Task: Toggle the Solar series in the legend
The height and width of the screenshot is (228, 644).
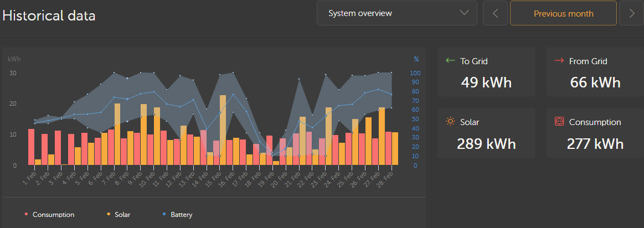Action: [x=122, y=214]
